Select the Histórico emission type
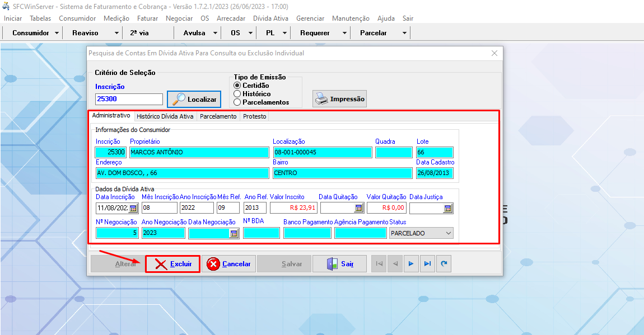This screenshot has height=335, width=644. pyautogui.click(x=237, y=94)
